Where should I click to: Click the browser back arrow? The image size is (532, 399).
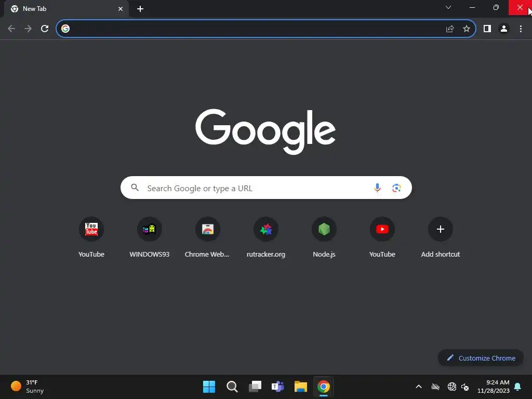coord(11,29)
